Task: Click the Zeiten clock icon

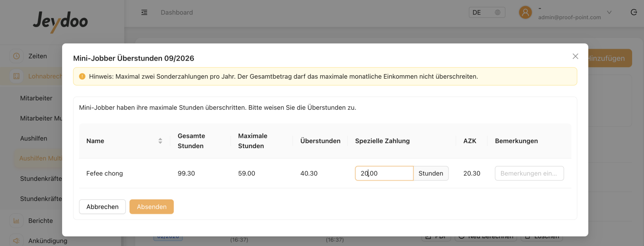Action: 16,56
